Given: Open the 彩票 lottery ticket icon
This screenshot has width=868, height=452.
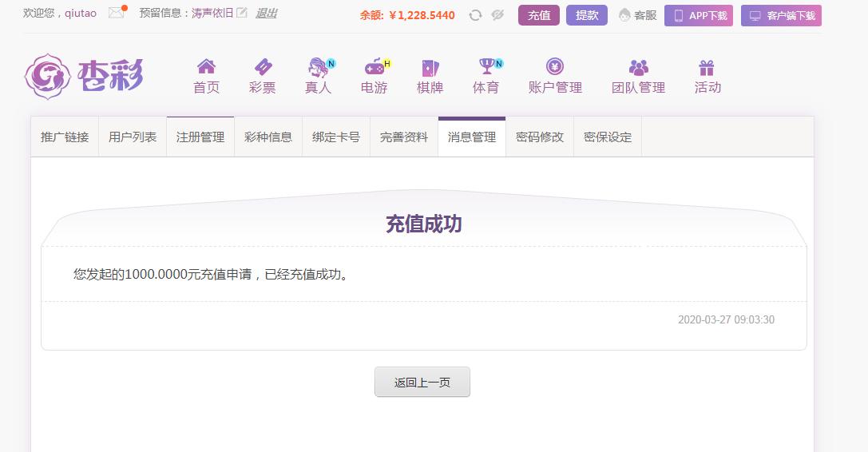Looking at the screenshot, I should pyautogui.click(x=263, y=67).
